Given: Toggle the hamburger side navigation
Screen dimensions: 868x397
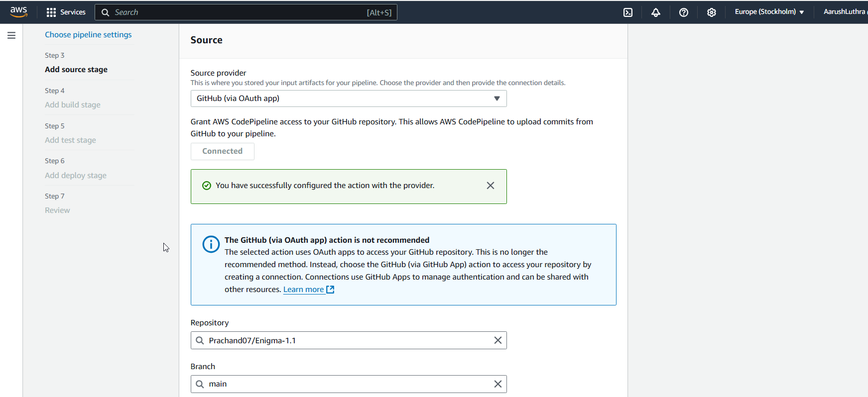Looking at the screenshot, I should point(11,35).
